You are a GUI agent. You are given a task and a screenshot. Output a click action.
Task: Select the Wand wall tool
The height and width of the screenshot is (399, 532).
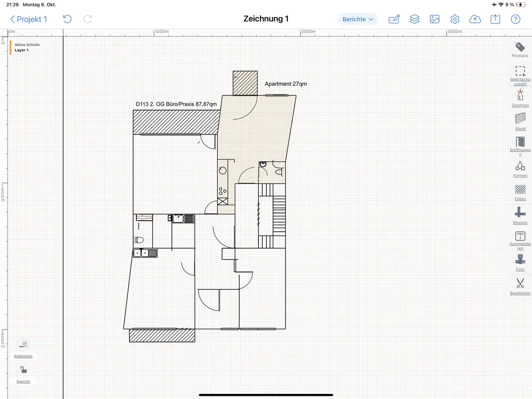520,122
